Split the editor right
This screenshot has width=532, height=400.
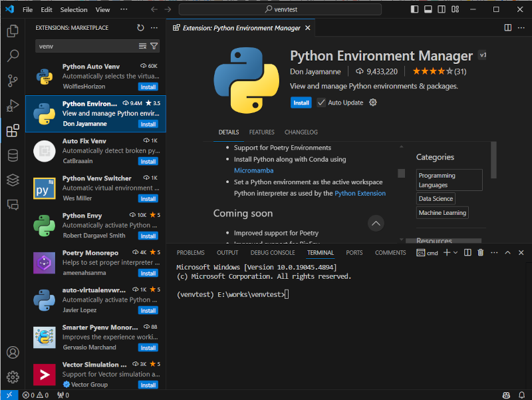click(x=507, y=28)
